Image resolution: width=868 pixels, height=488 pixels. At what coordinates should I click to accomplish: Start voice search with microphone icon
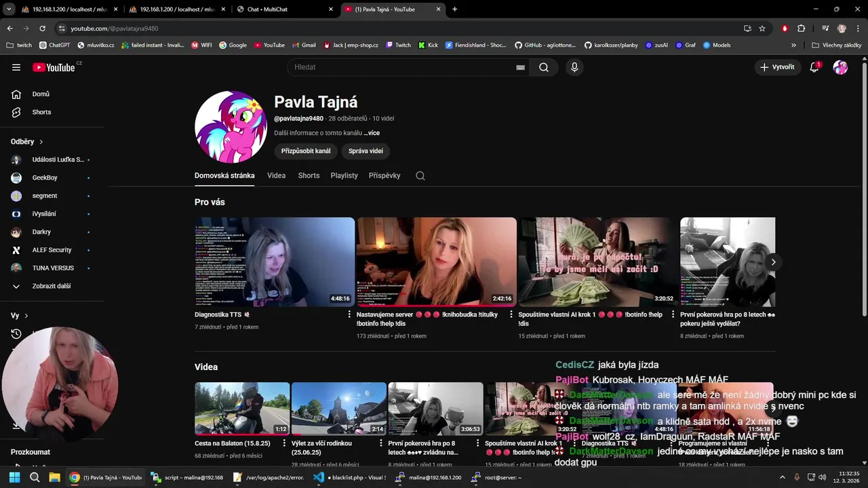point(574,67)
